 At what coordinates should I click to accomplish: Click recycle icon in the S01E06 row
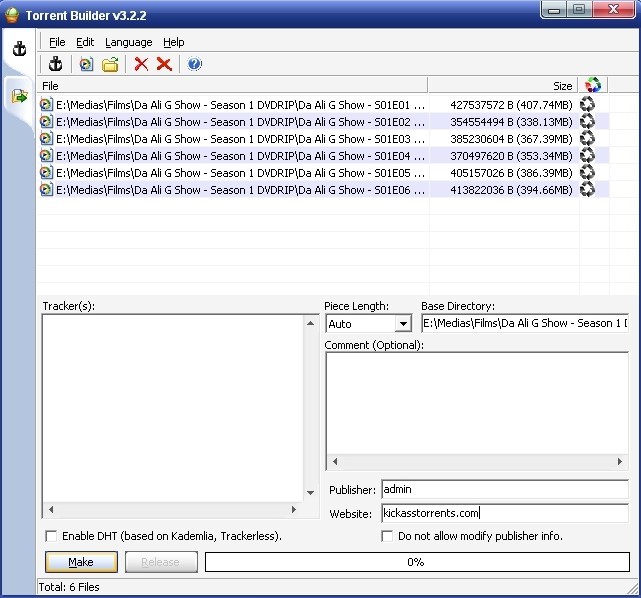coord(587,189)
